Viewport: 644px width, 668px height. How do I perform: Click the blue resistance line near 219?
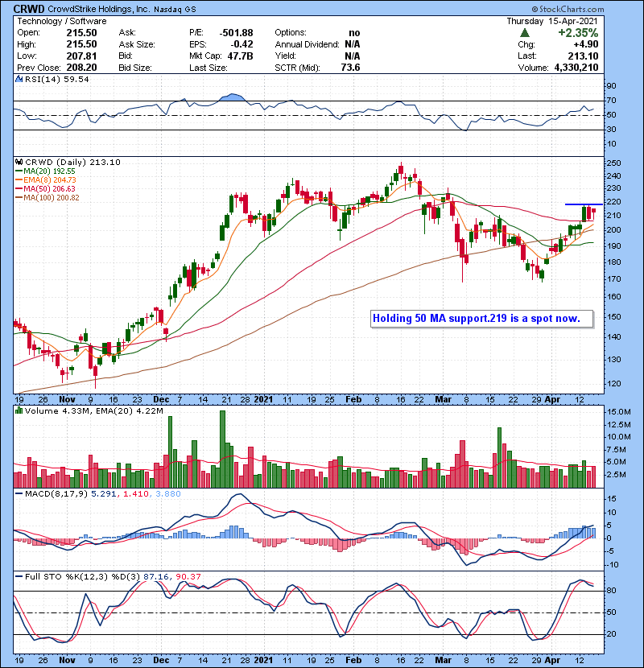coord(584,204)
